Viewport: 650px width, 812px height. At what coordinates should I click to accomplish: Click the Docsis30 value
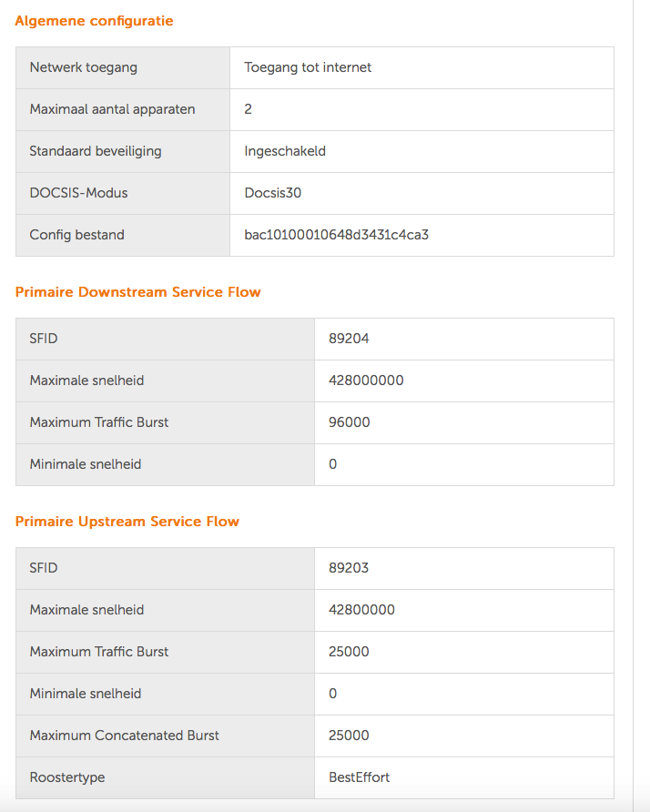(272, 193)
